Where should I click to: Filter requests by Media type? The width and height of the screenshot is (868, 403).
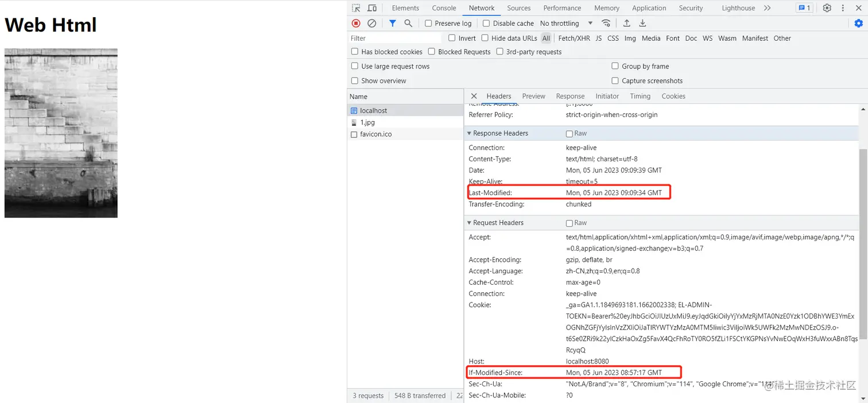(x=651, y=38)
